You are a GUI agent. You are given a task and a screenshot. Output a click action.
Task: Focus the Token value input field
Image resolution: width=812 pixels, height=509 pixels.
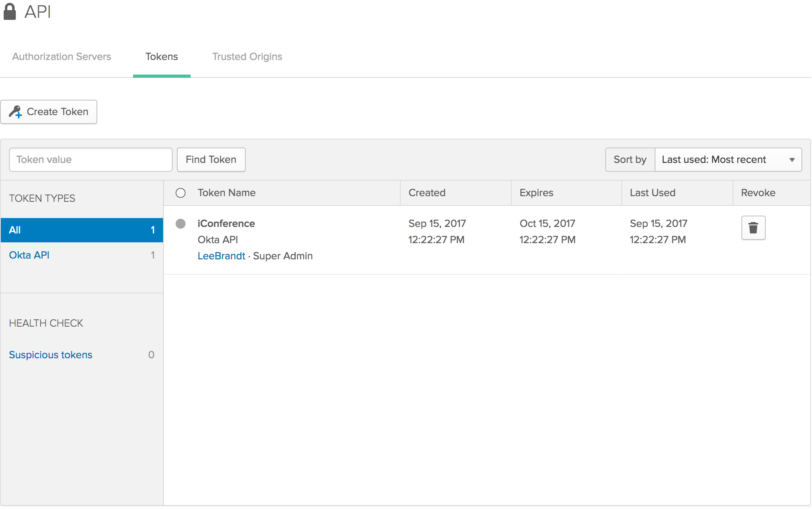click(90, 160)
